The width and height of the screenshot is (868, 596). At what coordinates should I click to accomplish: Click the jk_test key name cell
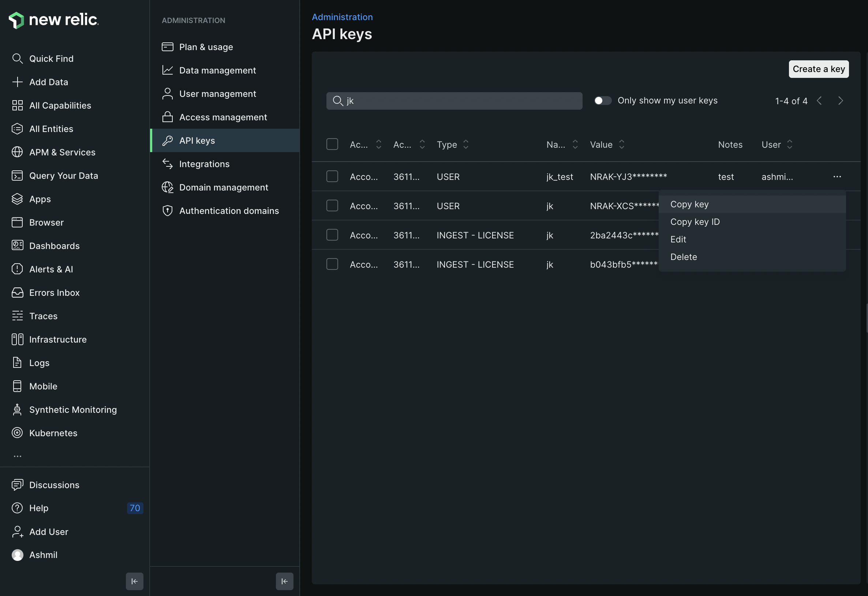(x=560, y=177)
